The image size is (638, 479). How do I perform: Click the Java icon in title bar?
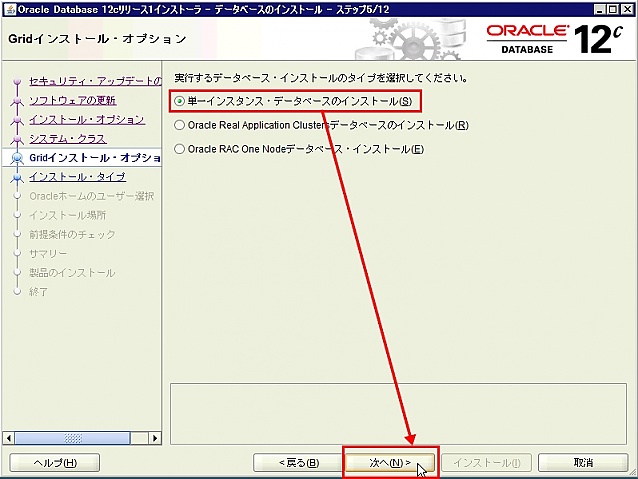click(10, 9)
